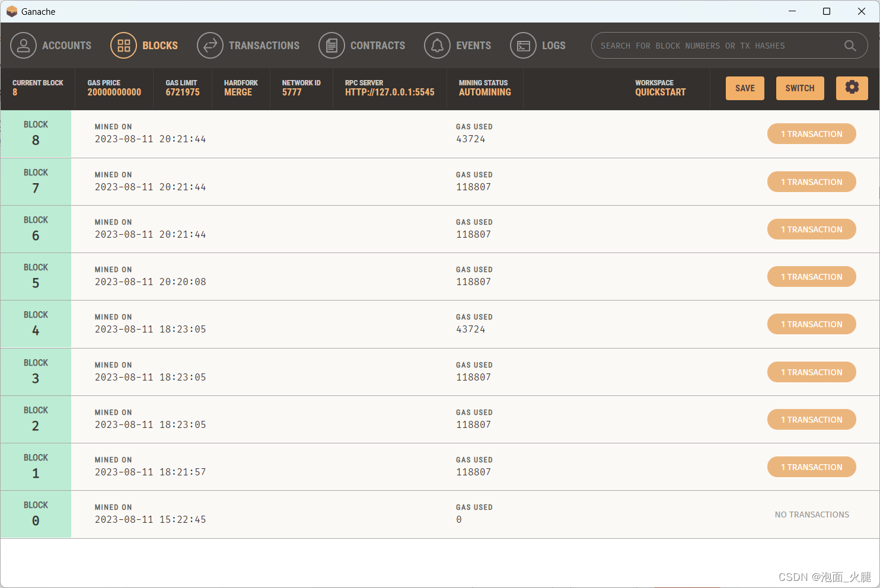Open 1 TRANSACTION for Block 8
Image resolution: width=880 pixels, height=588 pixels.
(x=811, y=134)
